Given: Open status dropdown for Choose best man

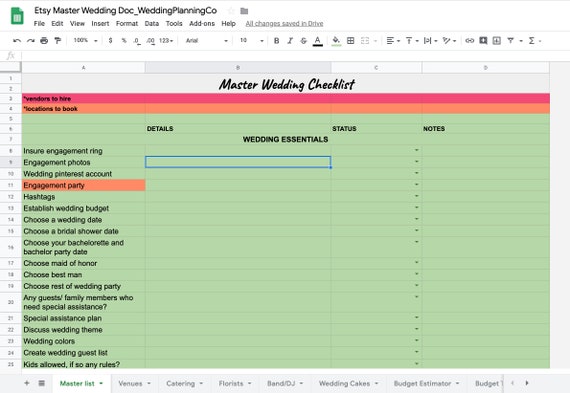Looking at the screenshot, I should click(x=417, y=274).
